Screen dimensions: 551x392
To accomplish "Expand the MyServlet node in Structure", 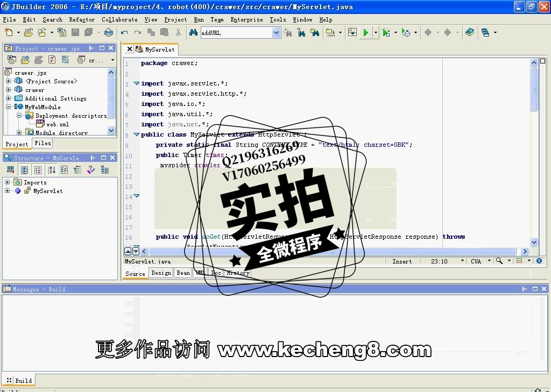I will [7, 191].
